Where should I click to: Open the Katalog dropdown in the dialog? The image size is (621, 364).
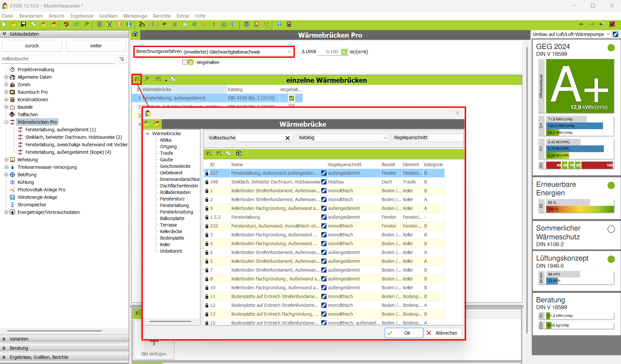[x=385, y=138]
